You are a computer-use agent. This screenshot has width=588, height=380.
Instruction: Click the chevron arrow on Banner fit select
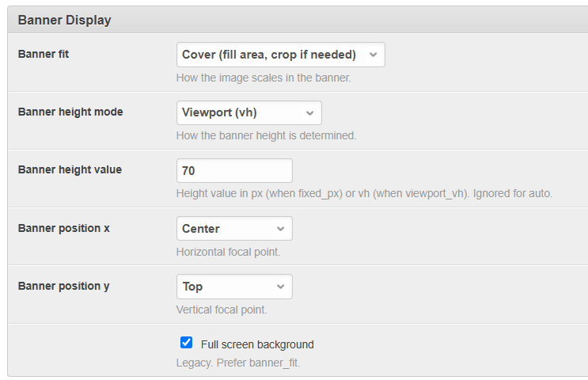tap(373, 55)
